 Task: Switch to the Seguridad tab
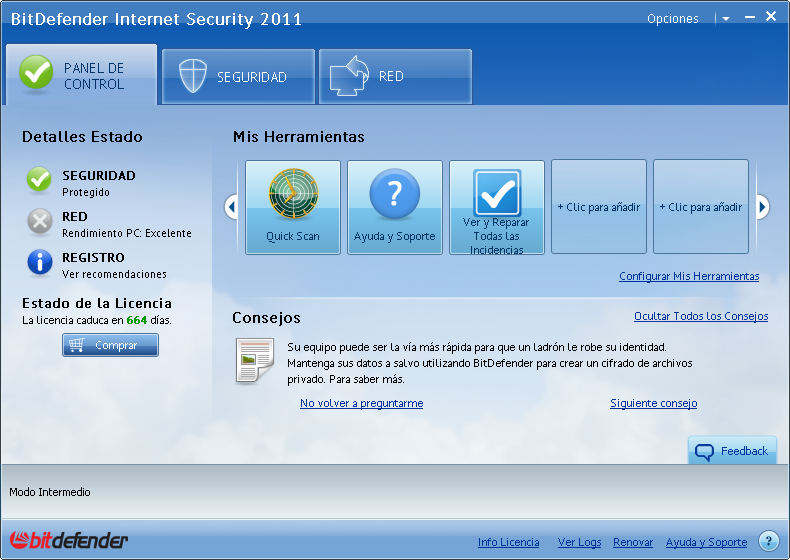[239, 76]
